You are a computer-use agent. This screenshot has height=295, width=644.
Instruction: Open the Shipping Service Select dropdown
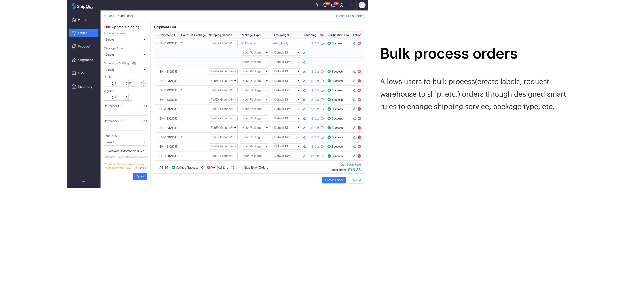(x=125, y=40)
